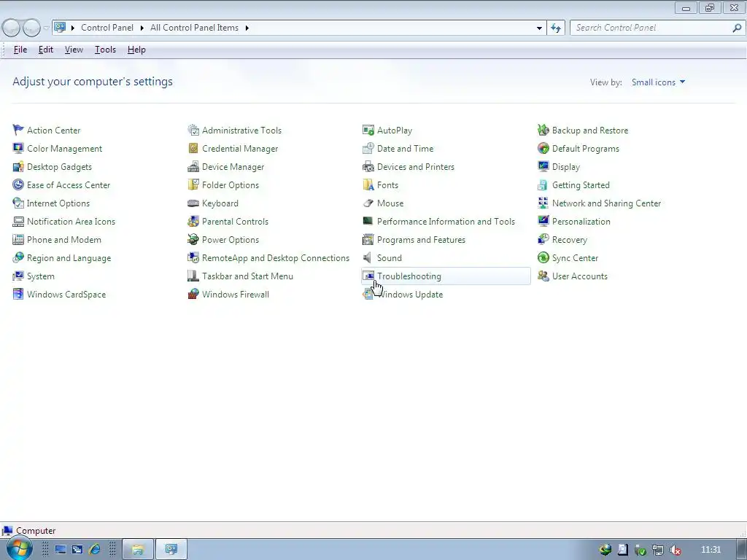Click the Default Programs icon
This screenshot has height=560, width=747.
543,148
